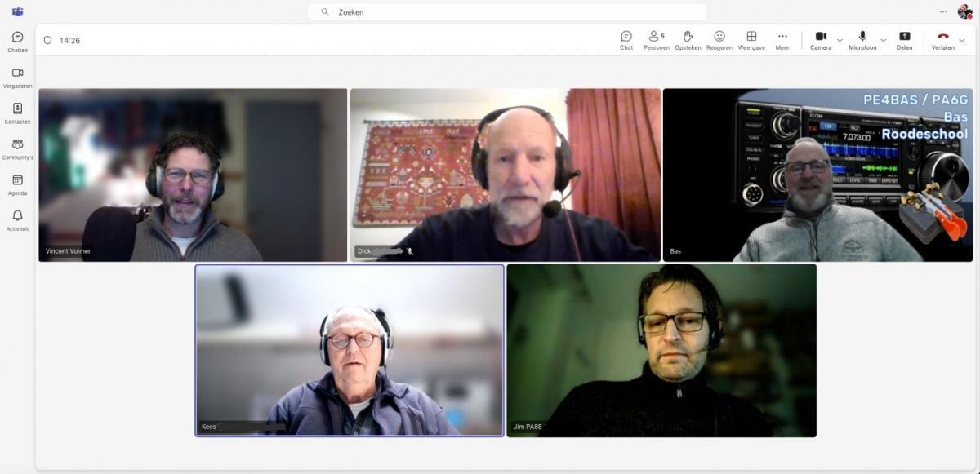
Task: Open Activiteit in the left sidebar
Action: click(17, 219)
